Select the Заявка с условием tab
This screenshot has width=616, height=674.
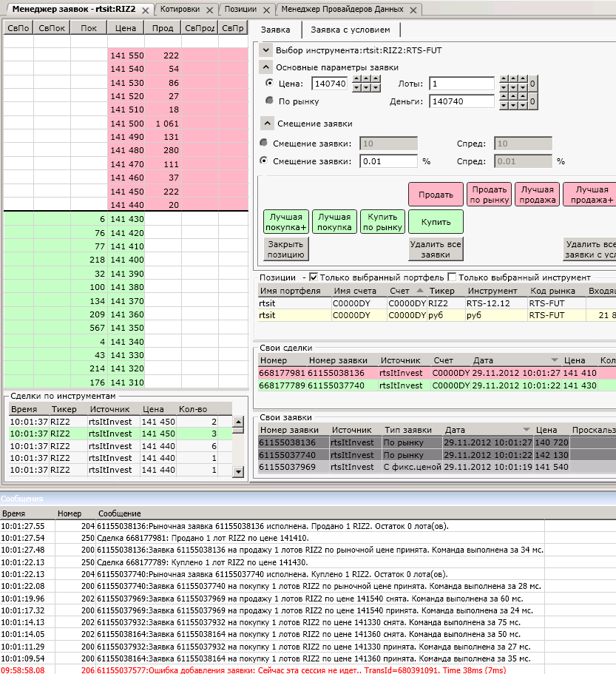tap(351, 30)
